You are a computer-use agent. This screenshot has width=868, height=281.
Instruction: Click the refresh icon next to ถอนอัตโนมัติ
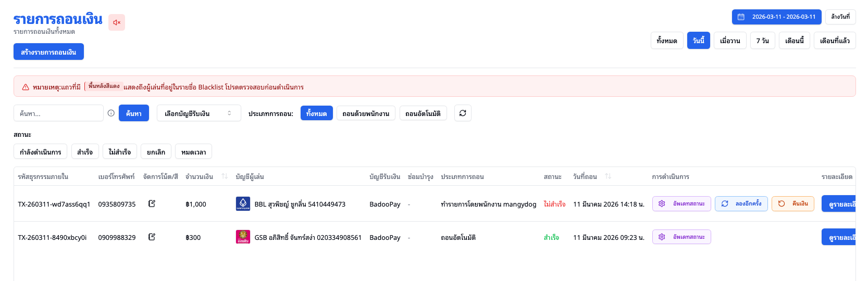(463, 113)
